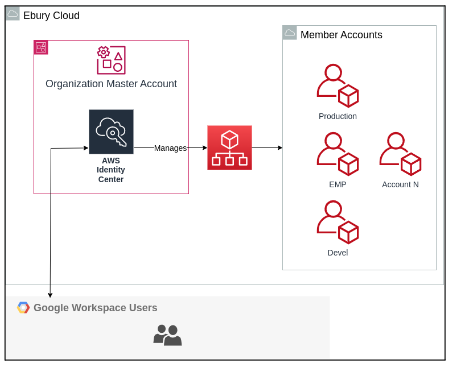The image size is (451, 366).
Task: Click the Member Accounts cloud icon
Action: pos(289,33)
